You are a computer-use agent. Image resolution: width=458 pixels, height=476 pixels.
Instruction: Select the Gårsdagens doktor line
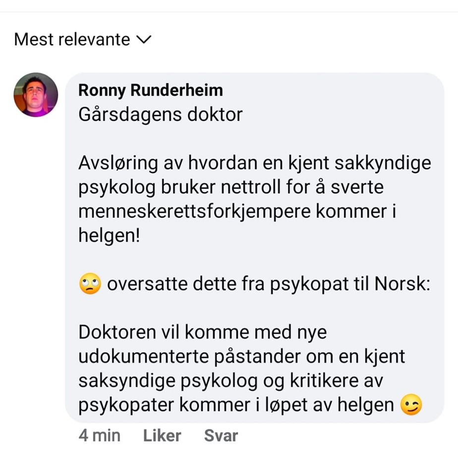point(160,115)
